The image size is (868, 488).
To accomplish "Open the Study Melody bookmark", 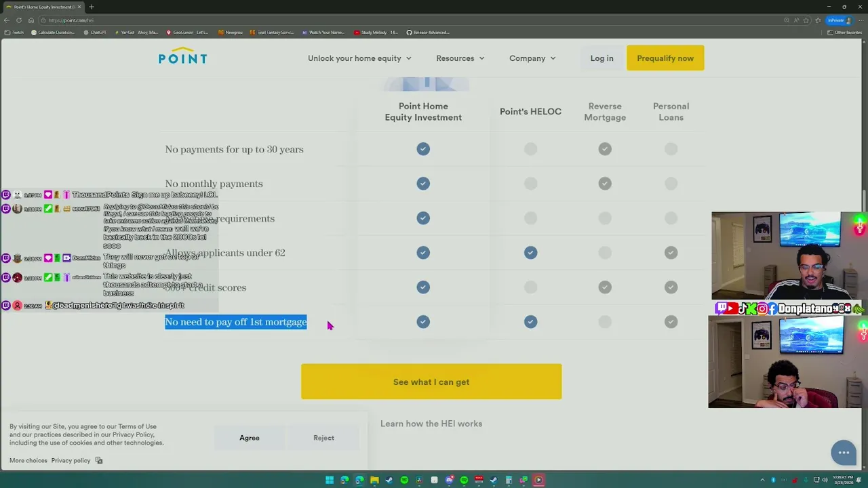I will [x=376, y=32].
